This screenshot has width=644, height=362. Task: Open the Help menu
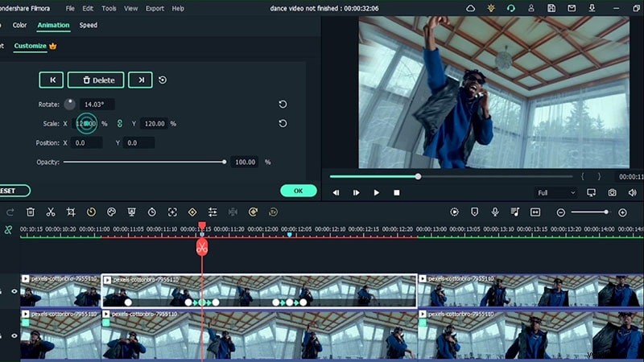coord(178,8)
